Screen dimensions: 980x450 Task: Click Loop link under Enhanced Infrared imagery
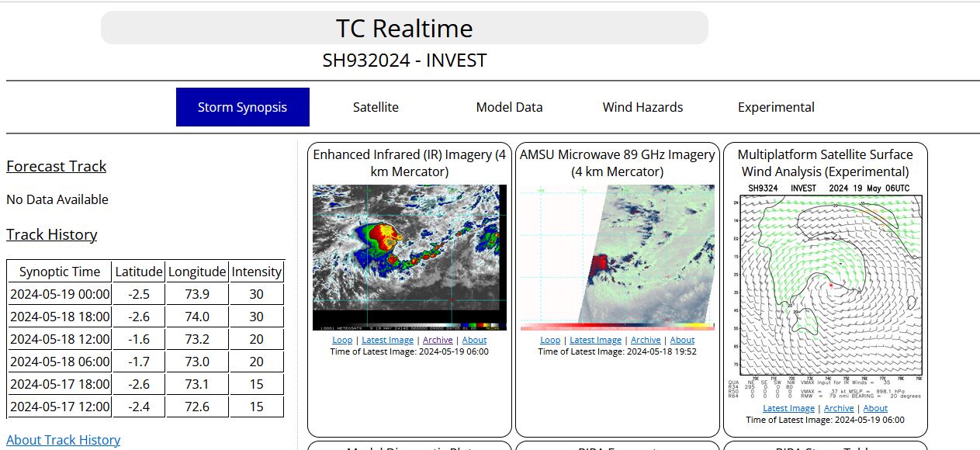(x=342, y=340)
